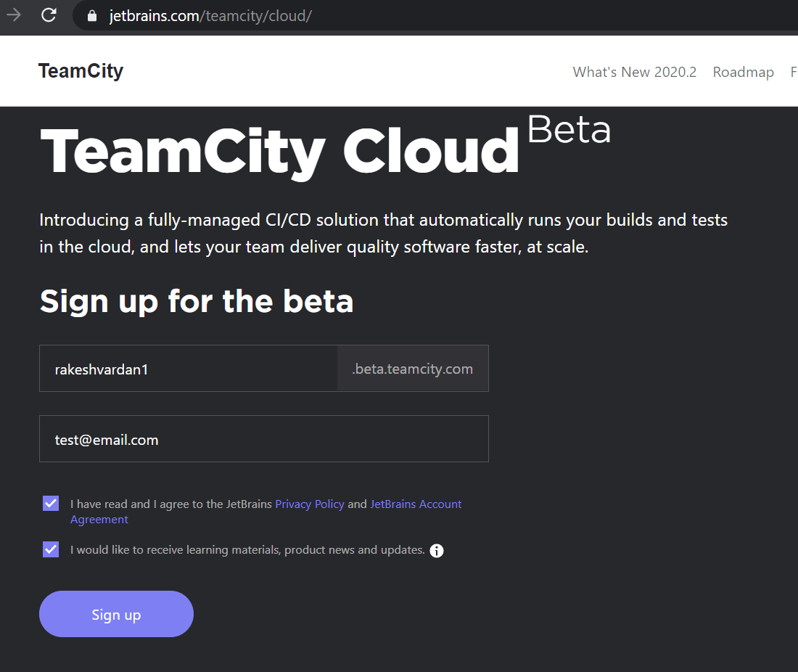Click the browser forward arrow
This screenshot has height=672, width=798.
[13, 15]
